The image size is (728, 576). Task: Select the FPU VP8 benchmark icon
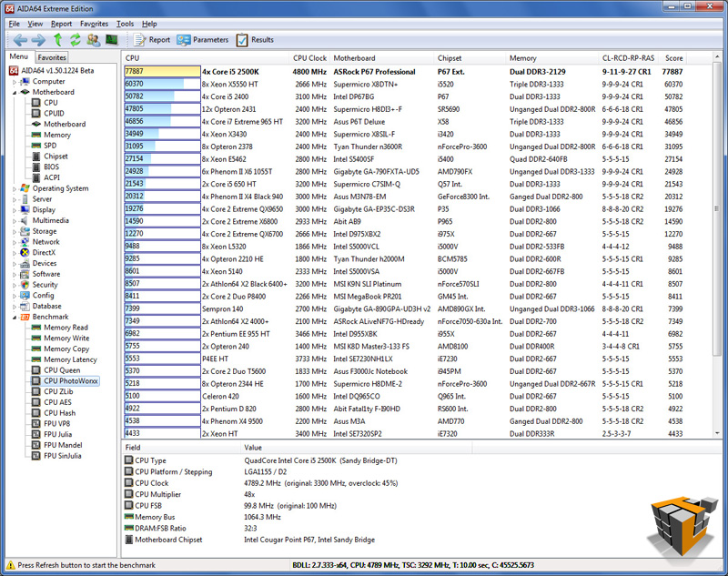pos(36,424)
